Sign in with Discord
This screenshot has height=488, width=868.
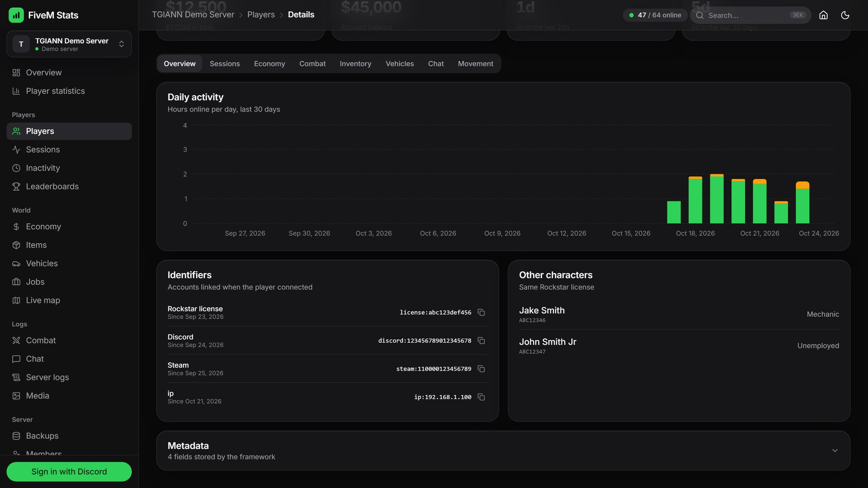coord(69,472)
